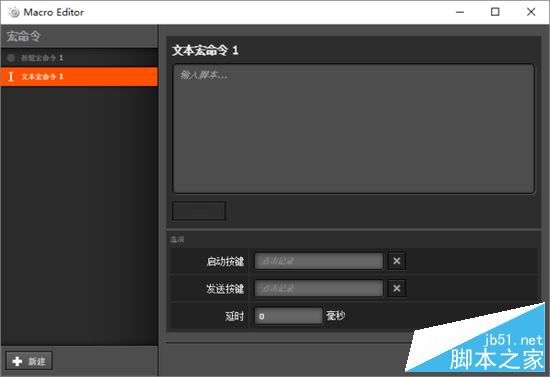Click the Macro Editor app icon
This screenshot has height=377, width=550.
tap(14, 12)
